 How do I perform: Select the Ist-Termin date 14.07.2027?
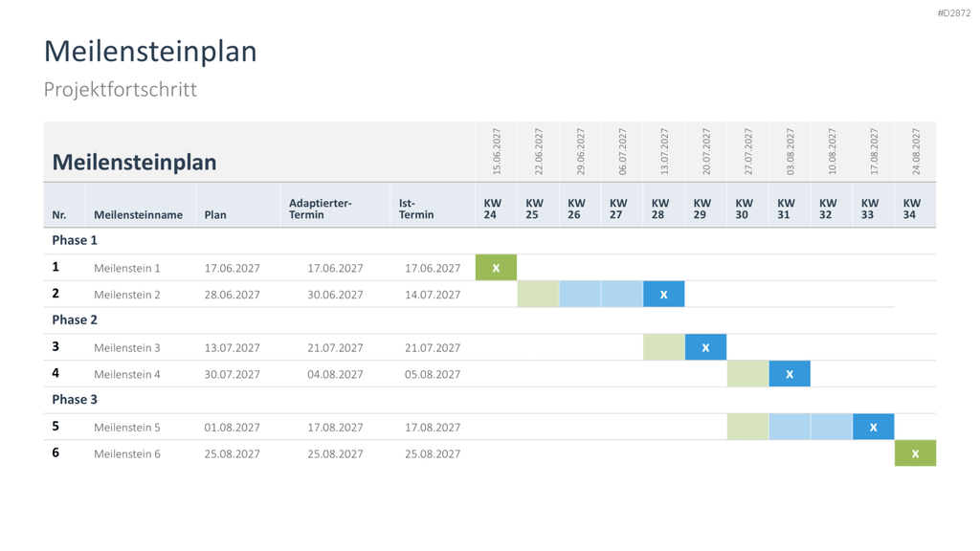(433, 295)
